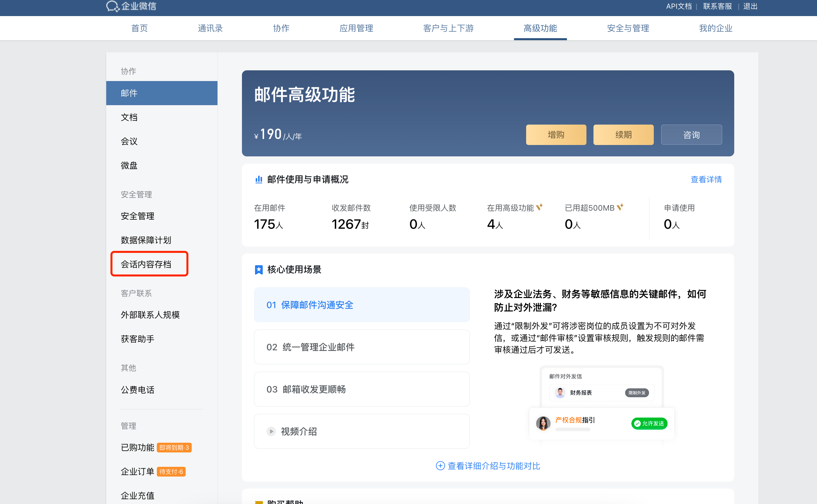Image resolution: width=817 pixels, height=504 pixels.
Task: Click the 已用超500MB 0人 value
Action: point(572,224)
